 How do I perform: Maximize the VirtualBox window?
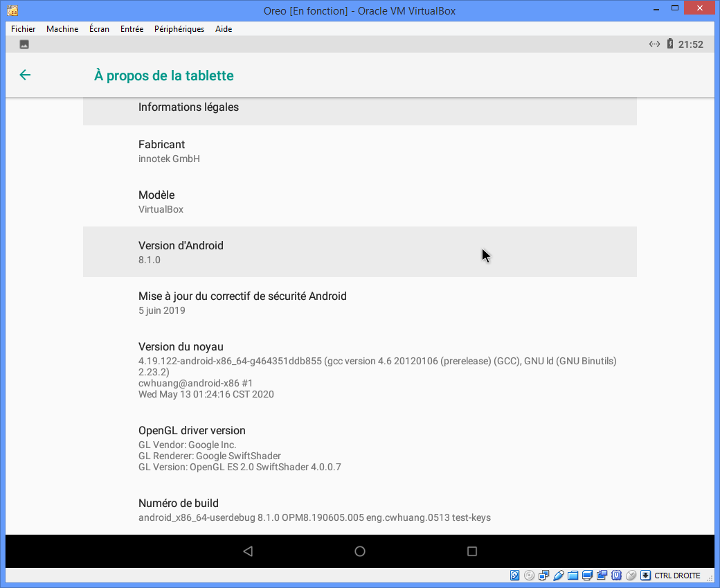[x=675, y=8]
